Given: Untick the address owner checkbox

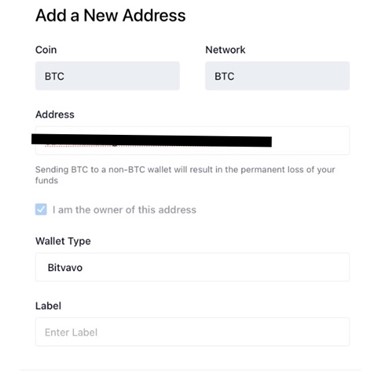Looking at the screenshot, I should pyautogui.click(x=41, y=210).
